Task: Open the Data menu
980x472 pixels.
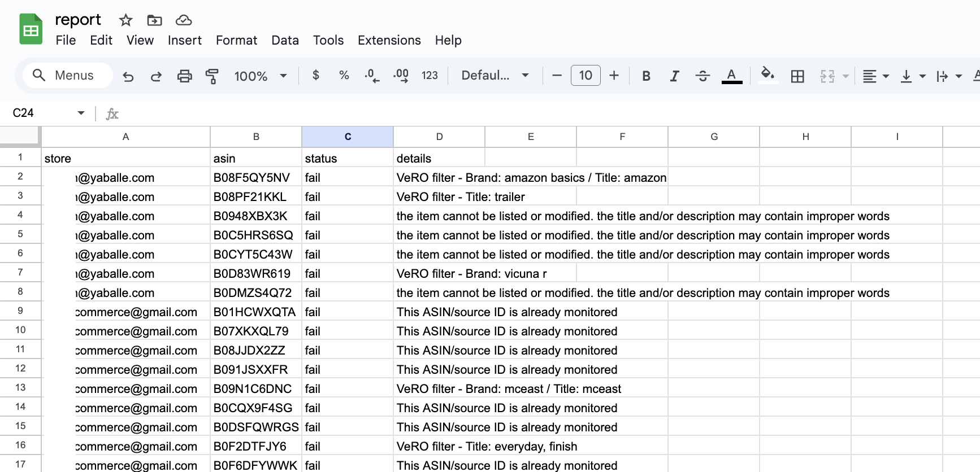Action: 285,40
